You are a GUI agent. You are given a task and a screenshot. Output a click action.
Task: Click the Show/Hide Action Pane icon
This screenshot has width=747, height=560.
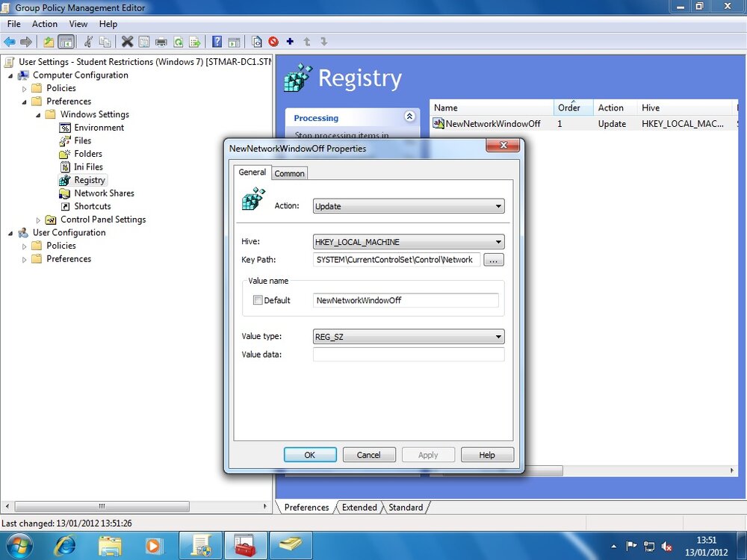[234, 42]
